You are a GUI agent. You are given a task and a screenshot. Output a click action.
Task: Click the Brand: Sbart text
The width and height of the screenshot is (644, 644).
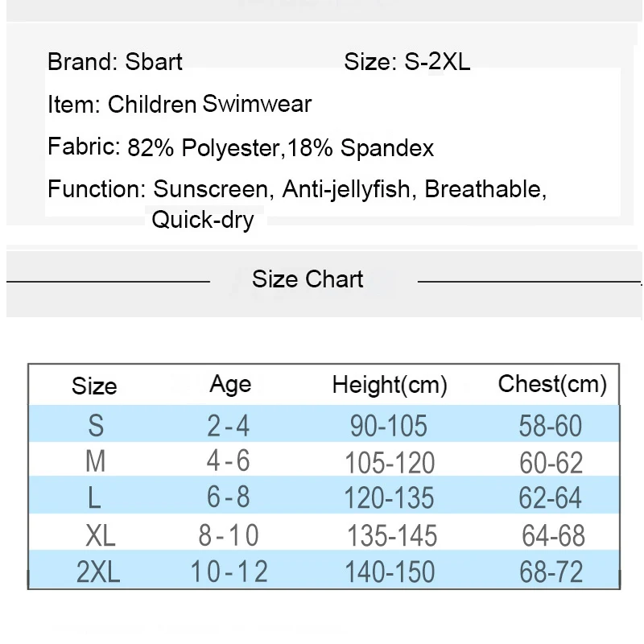coord(114,62)
